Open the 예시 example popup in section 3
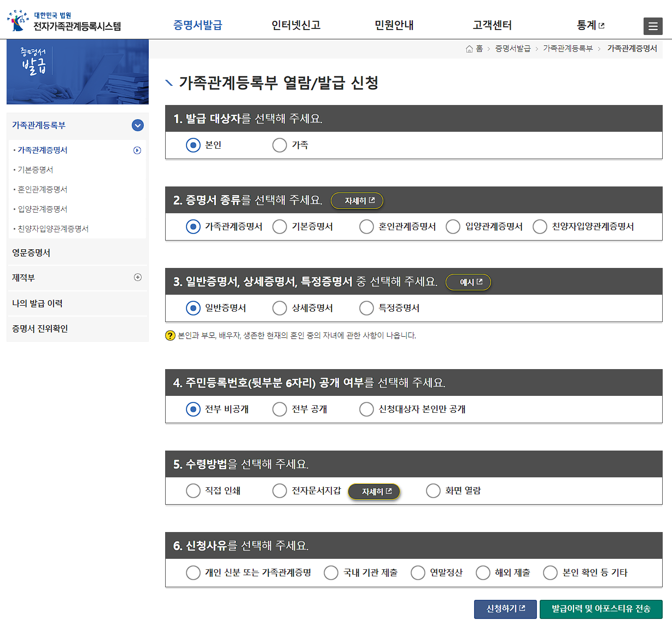The height and width of the screenshot is (631, 672). pyautogui.click(x=468, y=282)
